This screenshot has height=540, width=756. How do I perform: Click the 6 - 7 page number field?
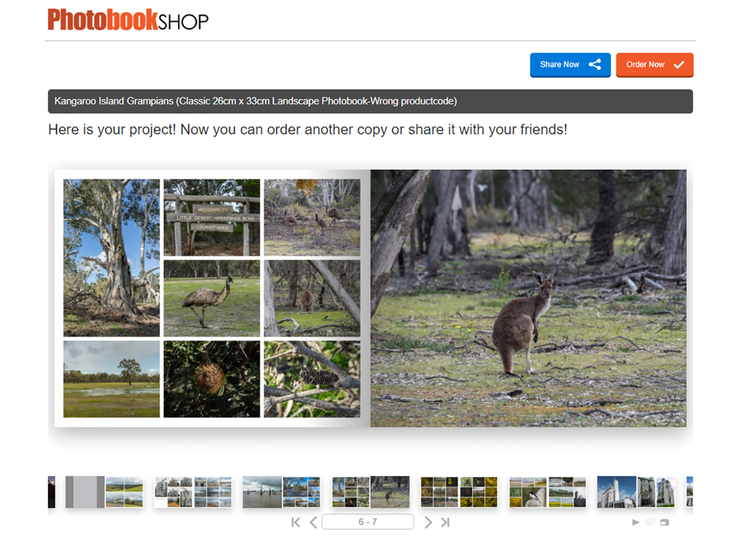(x=368, y=522)
